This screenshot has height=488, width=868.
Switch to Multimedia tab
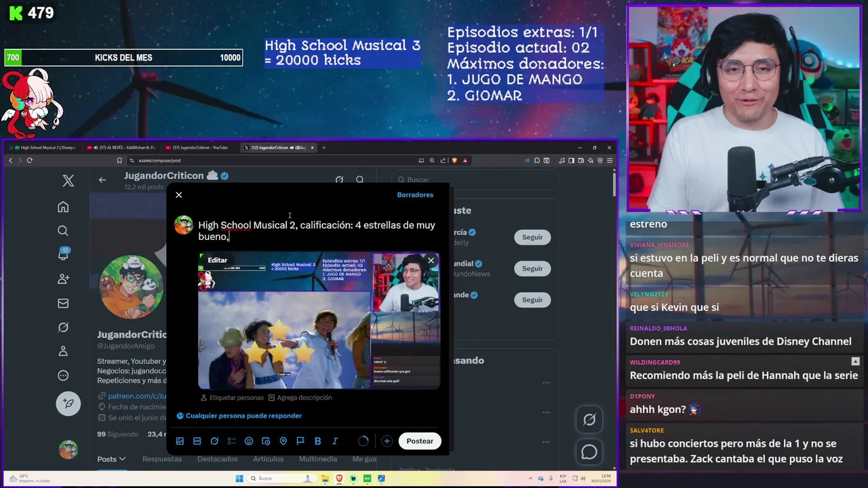[x=317, y=459]
